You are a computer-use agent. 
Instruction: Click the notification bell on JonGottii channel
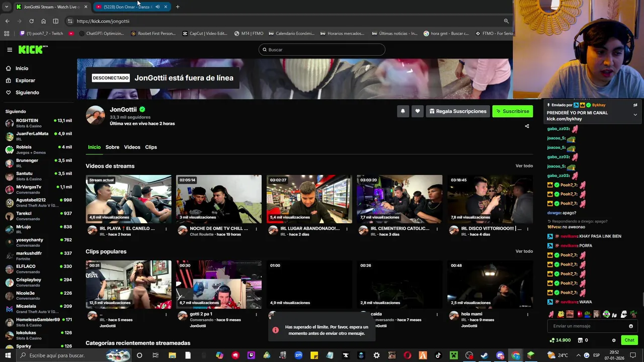(403, 111)
